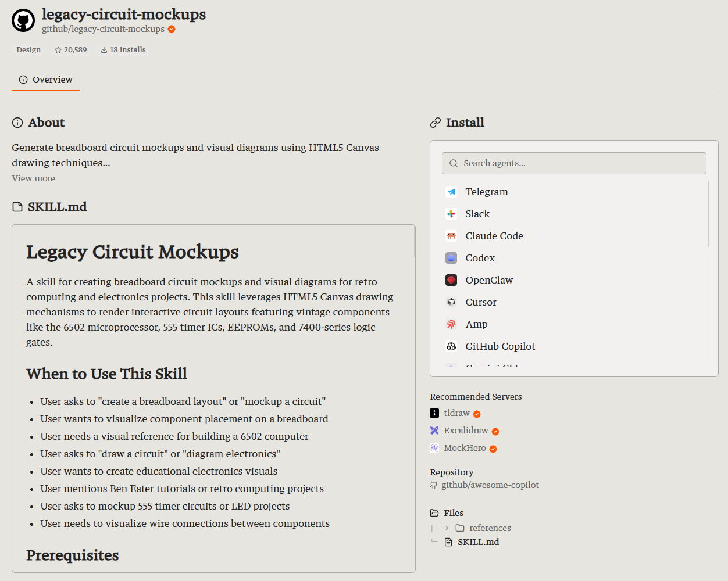The height and width of the screenshot is (581, 728).
Task: Open the tldraw recommended server link
Action: [x=456, y=413]
